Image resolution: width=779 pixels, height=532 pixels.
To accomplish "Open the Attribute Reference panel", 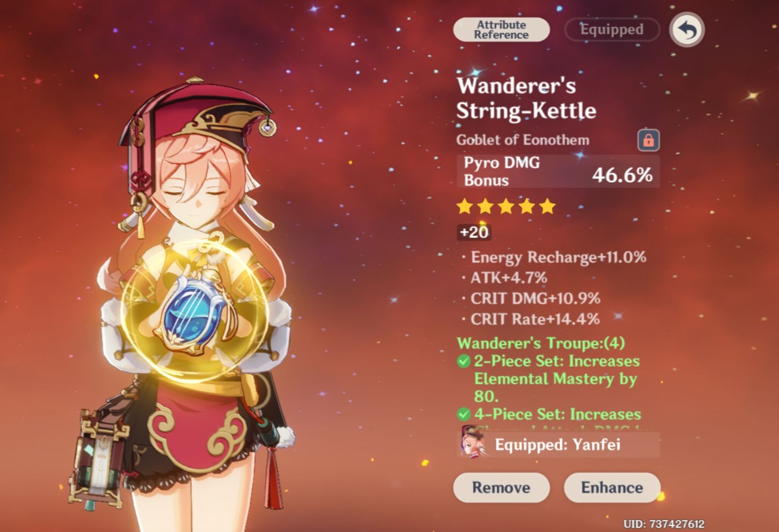I will pos(501,30).
